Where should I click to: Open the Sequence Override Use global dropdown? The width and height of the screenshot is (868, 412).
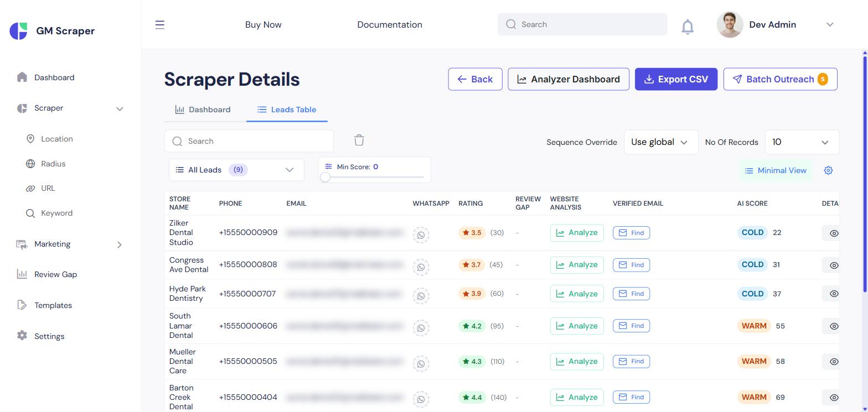tap(661, 142)
